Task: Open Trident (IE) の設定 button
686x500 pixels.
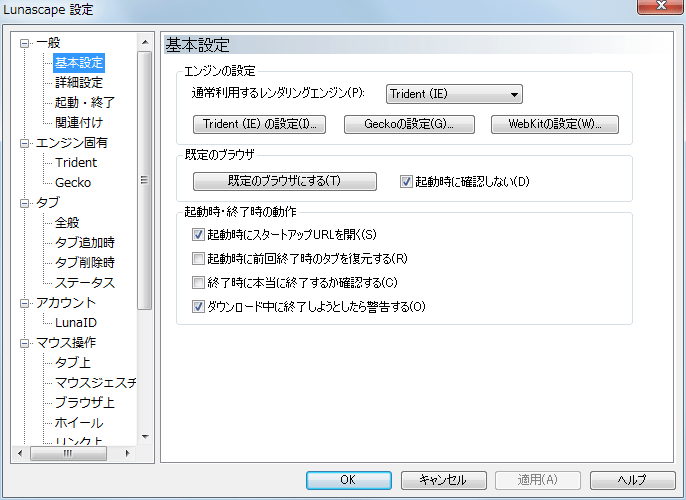Action: pyautogui.click(x=259, y=124)
